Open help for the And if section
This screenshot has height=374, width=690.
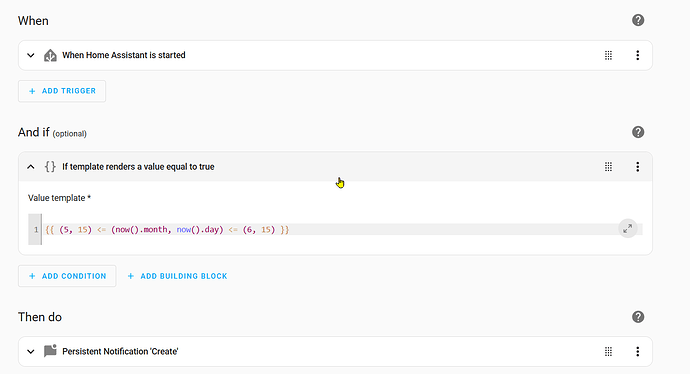tap(638, 132)
